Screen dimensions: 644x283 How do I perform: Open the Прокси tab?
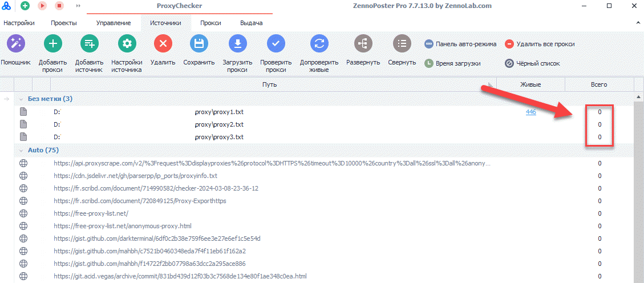[x=210, y=23]
